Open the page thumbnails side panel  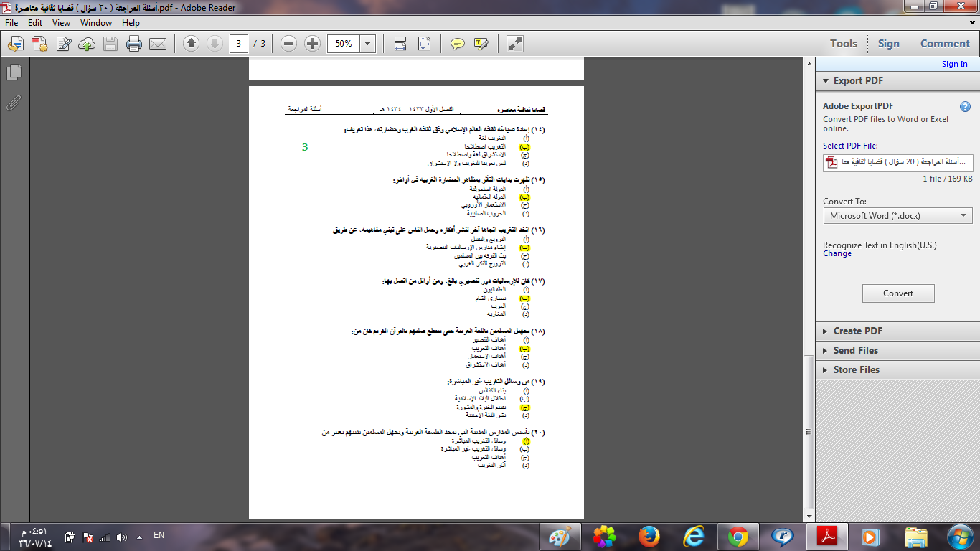coord(14,72)
